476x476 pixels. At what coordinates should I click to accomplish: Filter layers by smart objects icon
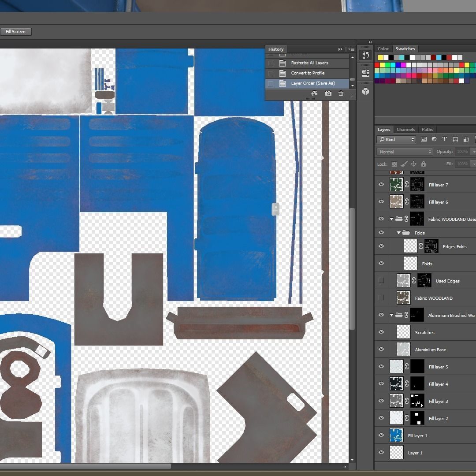(466, 139)
